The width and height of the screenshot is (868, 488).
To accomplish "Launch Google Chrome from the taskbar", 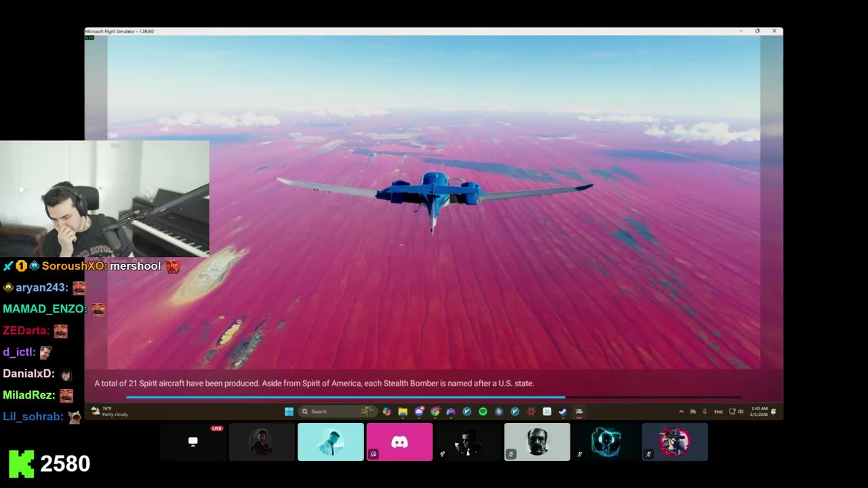I will [x=435, y=411].
